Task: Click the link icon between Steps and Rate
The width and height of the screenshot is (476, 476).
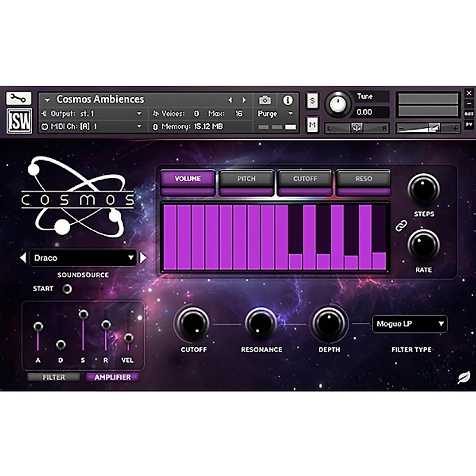Action: coord(401,226)
